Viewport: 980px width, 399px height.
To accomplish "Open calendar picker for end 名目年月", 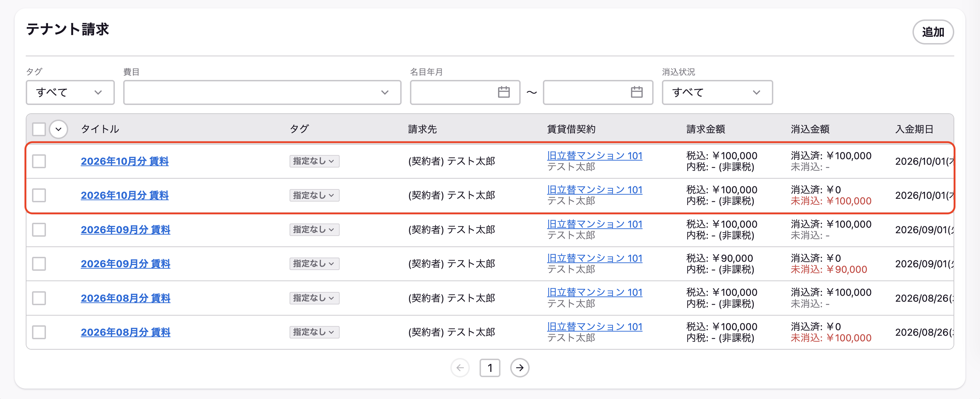I will tap(637, 92).
